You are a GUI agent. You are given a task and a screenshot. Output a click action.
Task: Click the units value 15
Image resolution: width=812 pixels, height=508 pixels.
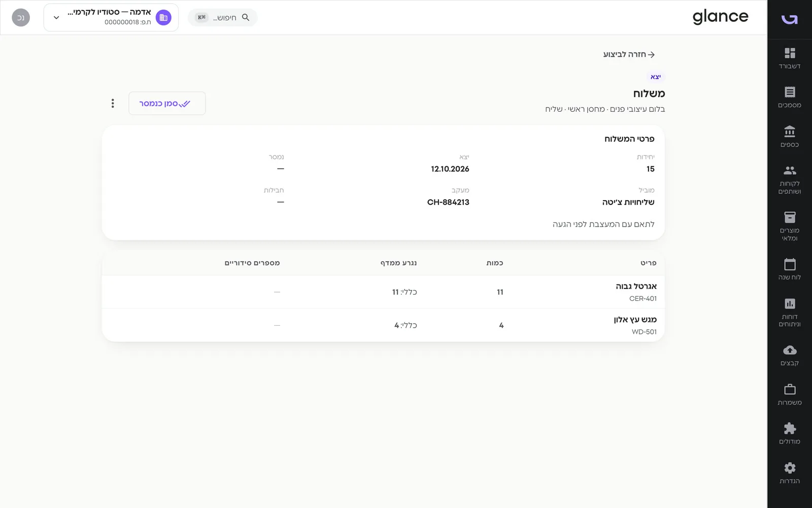click(651, 169)
